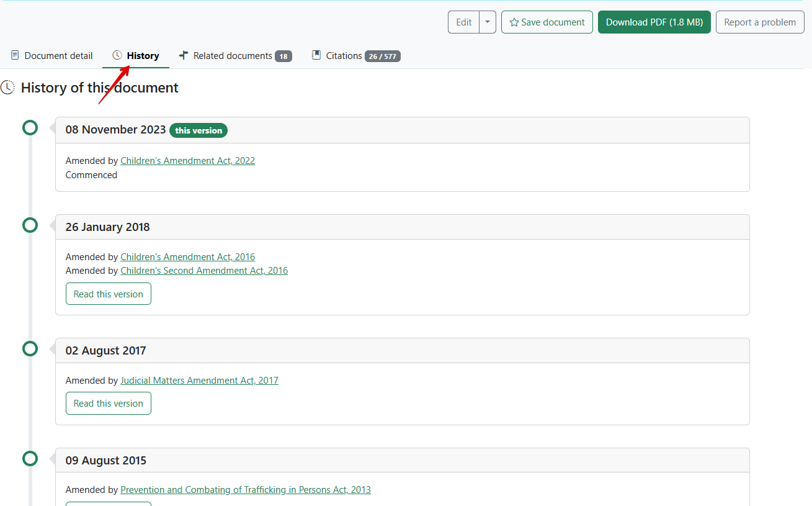Click the Document detail page icon
Screen dimensions: 812x506
pyautogui.click(x=15, y=55)
